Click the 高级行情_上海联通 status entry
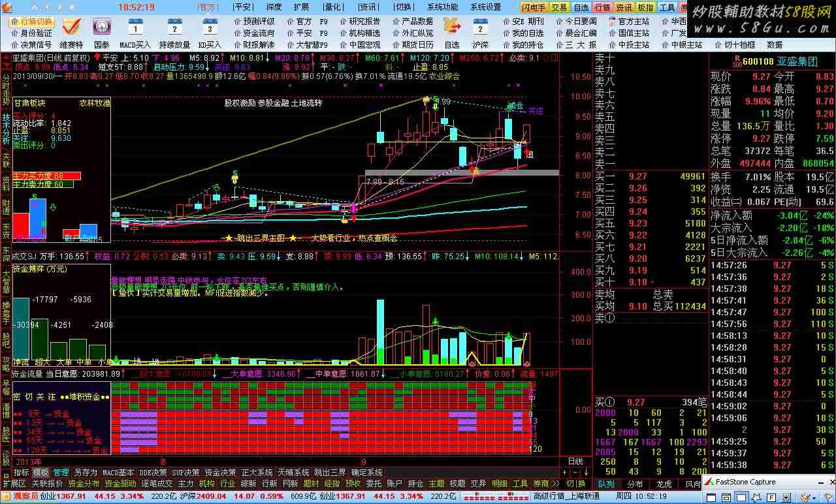The height and width of the screenshot is (504, 836). 566,496
